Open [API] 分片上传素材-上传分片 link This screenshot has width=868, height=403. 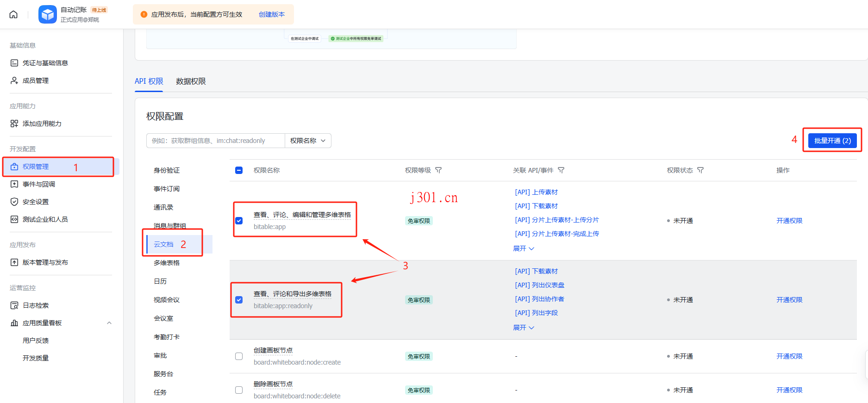click(x=557, y=220)
